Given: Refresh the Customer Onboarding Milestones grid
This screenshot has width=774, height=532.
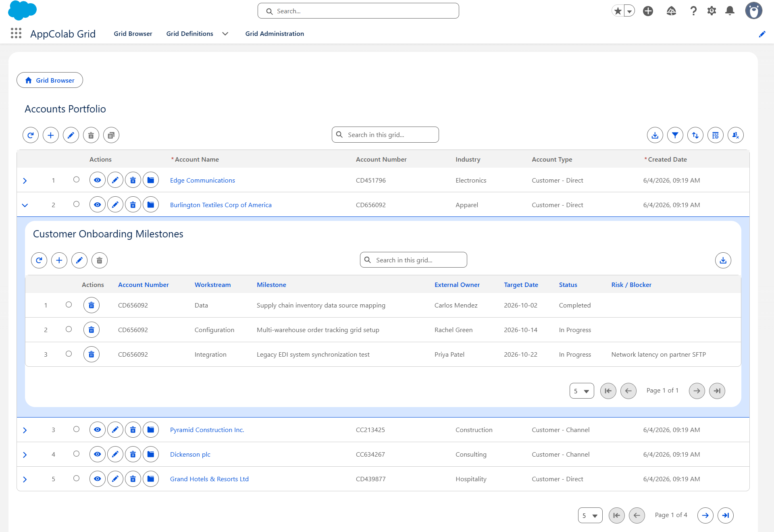Looking at the screenshot, I should point(39,260).
